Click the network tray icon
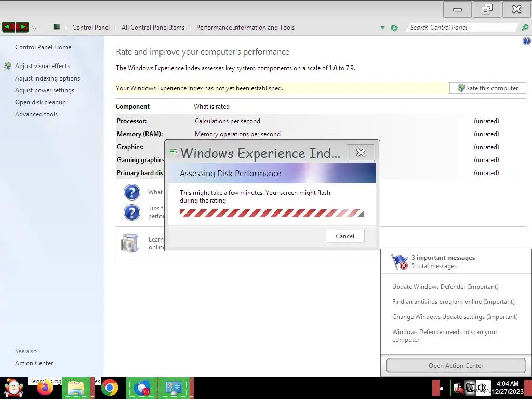532x399 pixels. (470, 388)
